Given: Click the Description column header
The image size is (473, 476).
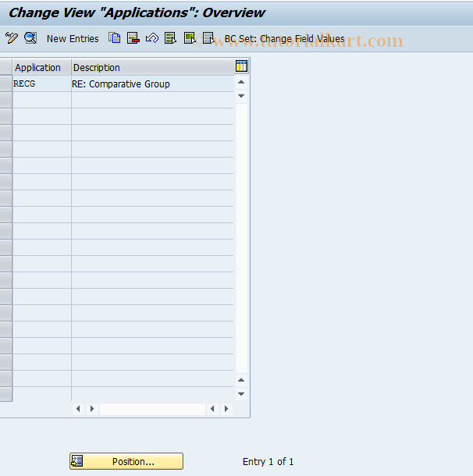Looking at the screenshot, I should pyautogui.click(x=153, y=67).
